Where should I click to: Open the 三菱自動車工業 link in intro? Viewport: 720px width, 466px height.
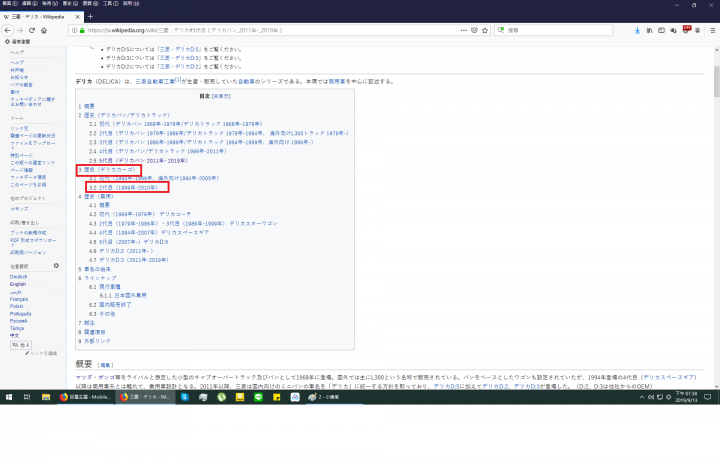tap(155, 82)
